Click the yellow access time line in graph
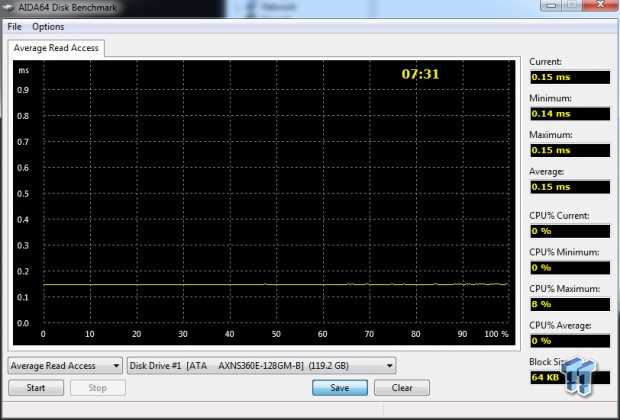620x420 pixels. click(x=276, y=284)
